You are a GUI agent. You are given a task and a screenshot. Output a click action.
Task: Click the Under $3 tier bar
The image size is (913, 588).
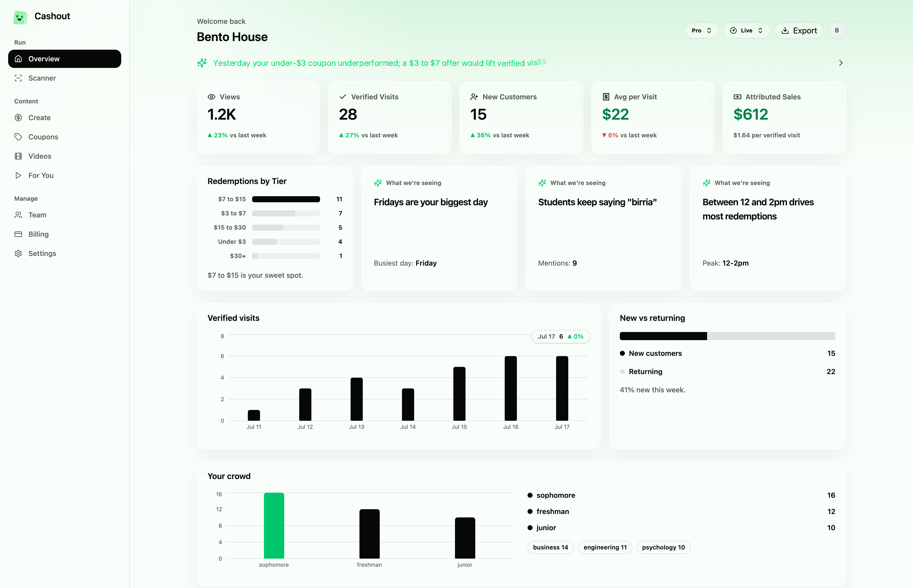point(286,242)
